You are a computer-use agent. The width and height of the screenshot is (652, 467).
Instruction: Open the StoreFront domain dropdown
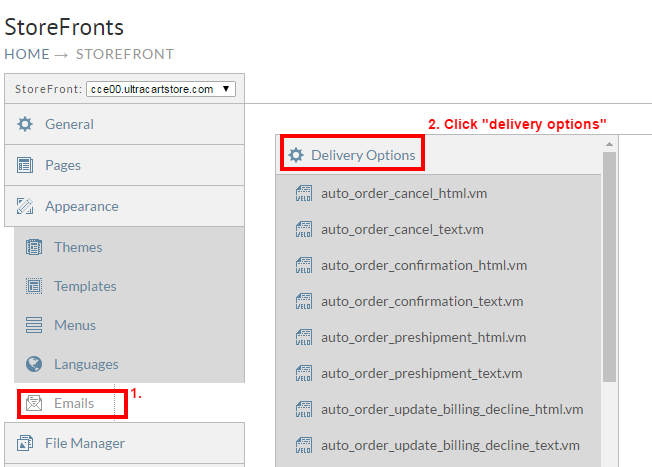click(x=161, y=89)
